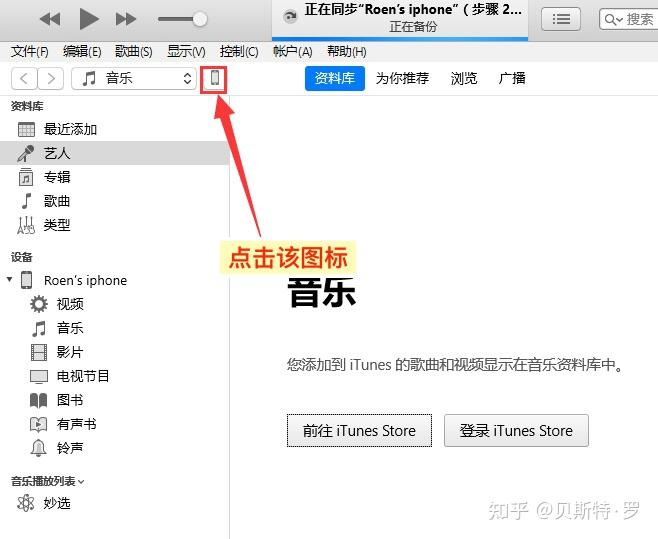The image size is (658, 539).
Task: Select Roen's iphone in devices list
Action: point(85,280)
